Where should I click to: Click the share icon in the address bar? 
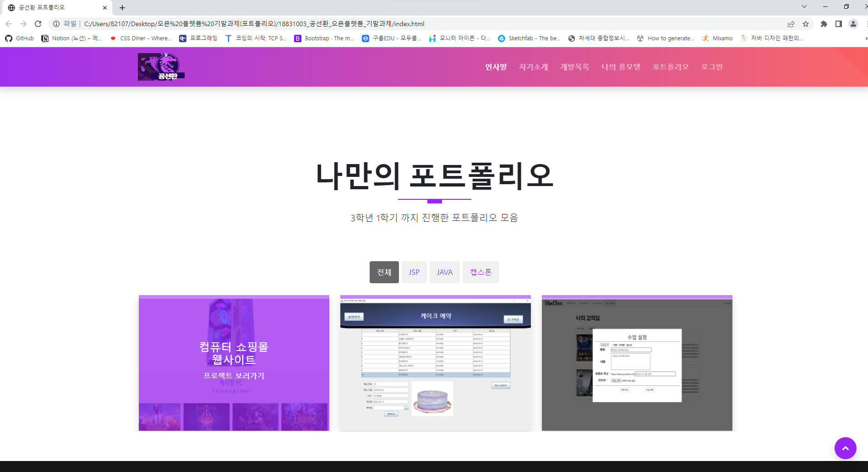pyautogui.click(x=791, y=23)
